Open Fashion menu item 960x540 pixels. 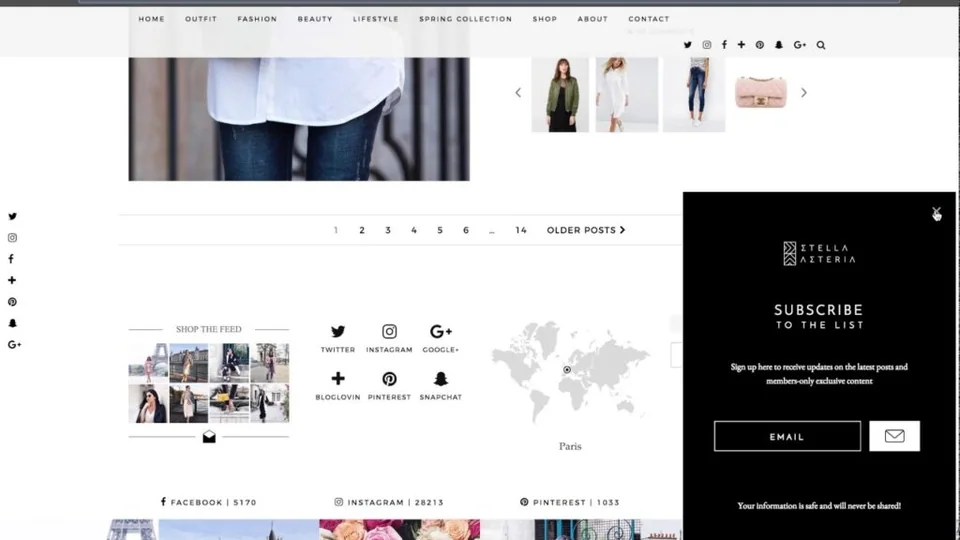click(x=257, y=19)
